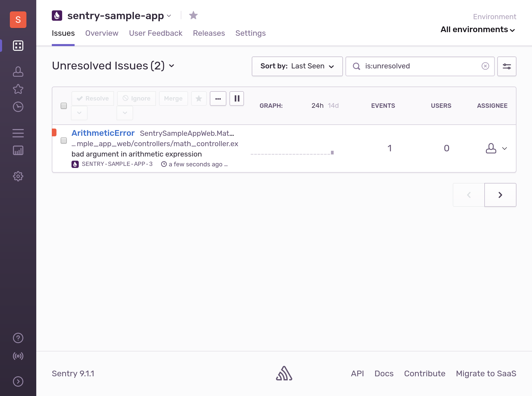532x396 pixels.
Task: Open the Contribute footer link
Action: pyautogui.click(x=425, y=373)
